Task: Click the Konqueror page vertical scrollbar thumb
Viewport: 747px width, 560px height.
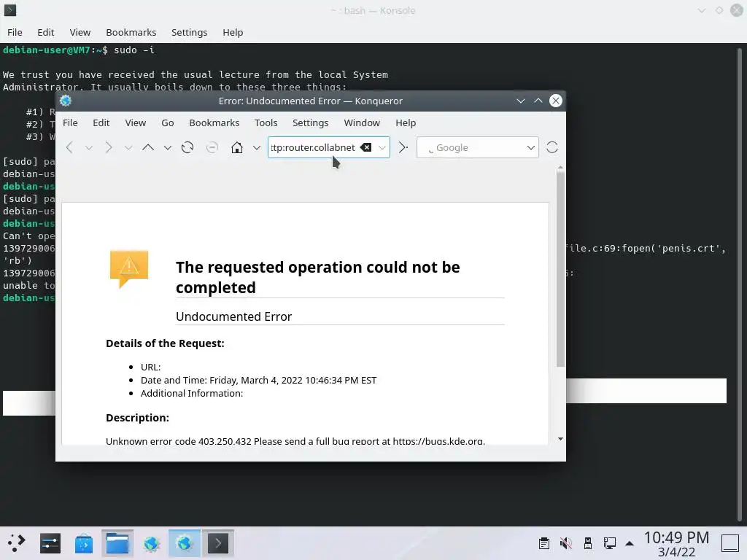Action: [560, 269]
